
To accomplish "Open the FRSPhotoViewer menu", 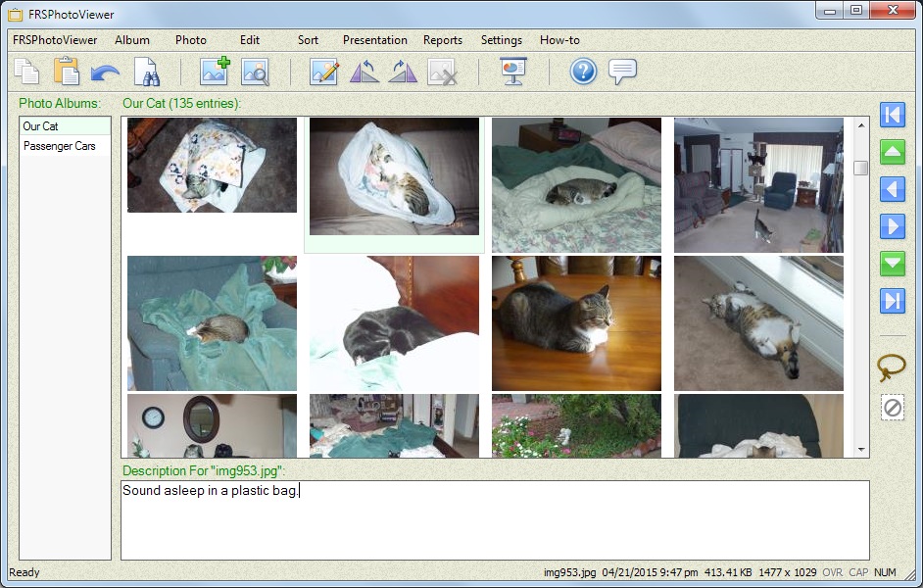I will [x=55, y=40].
